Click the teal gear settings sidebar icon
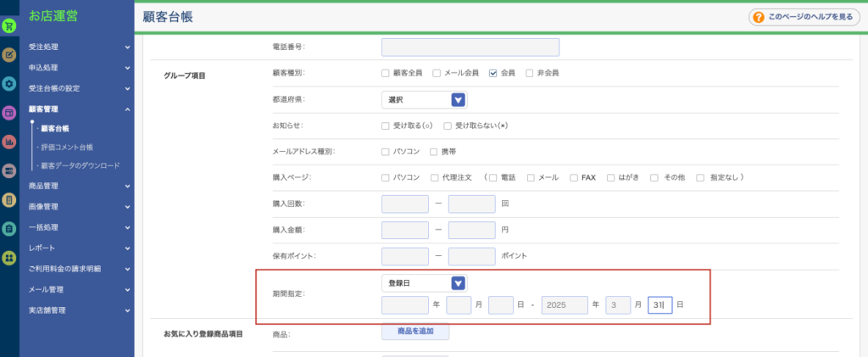 point(9,84)
